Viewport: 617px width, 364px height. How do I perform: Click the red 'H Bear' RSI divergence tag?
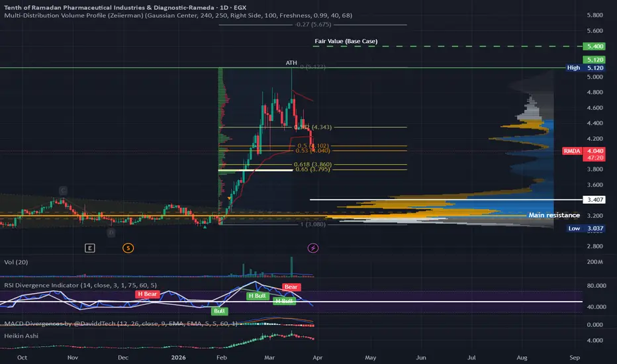(147, 294)
